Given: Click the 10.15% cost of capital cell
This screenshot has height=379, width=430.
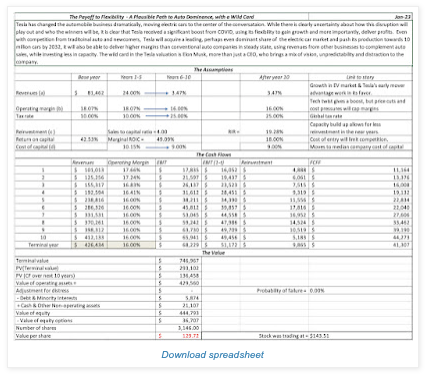Looking at the screenshot, I should (x=132, y=147).
